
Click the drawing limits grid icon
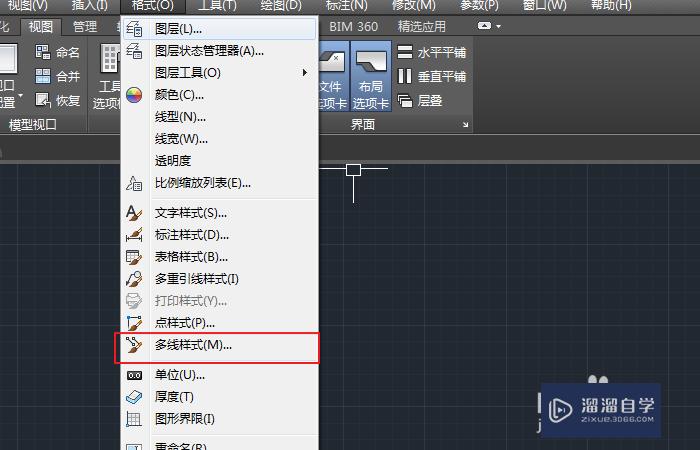134,419
